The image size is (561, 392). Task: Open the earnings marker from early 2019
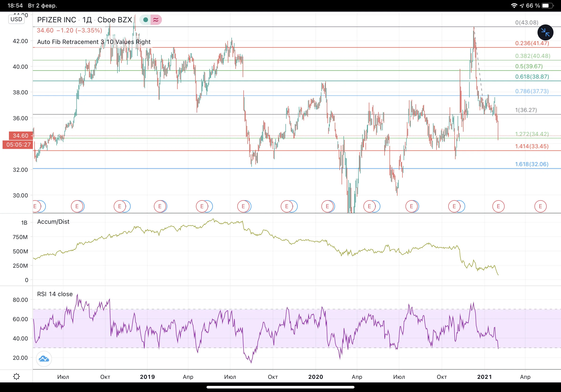coord(160,207)
